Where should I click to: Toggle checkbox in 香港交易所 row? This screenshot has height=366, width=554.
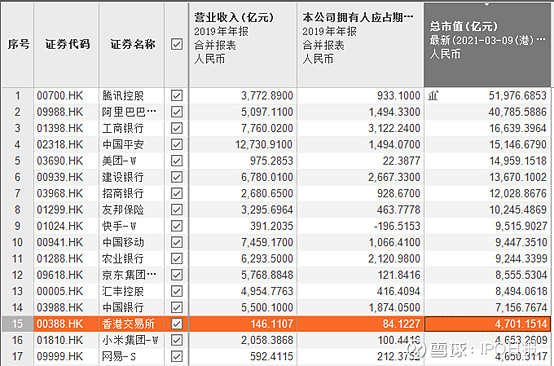(177, 324)
